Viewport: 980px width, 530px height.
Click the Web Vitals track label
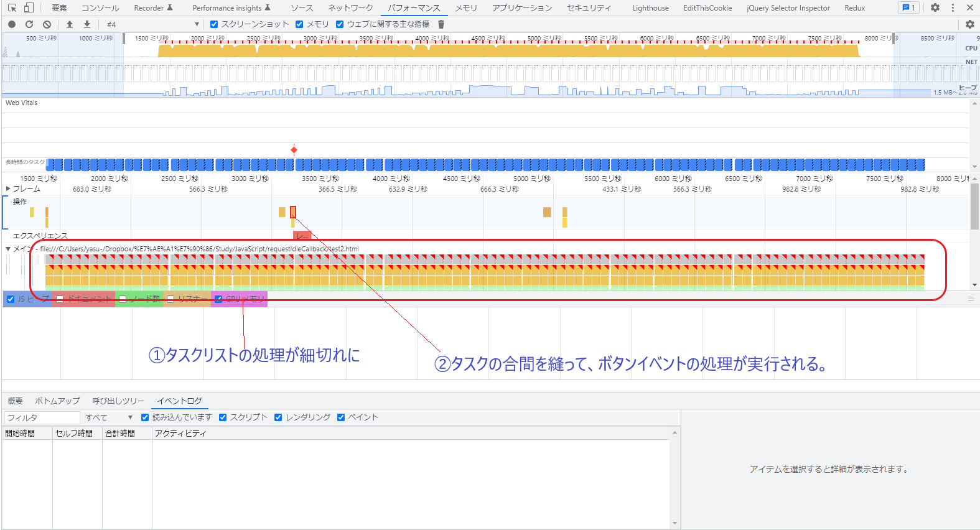tap(22, 103)
